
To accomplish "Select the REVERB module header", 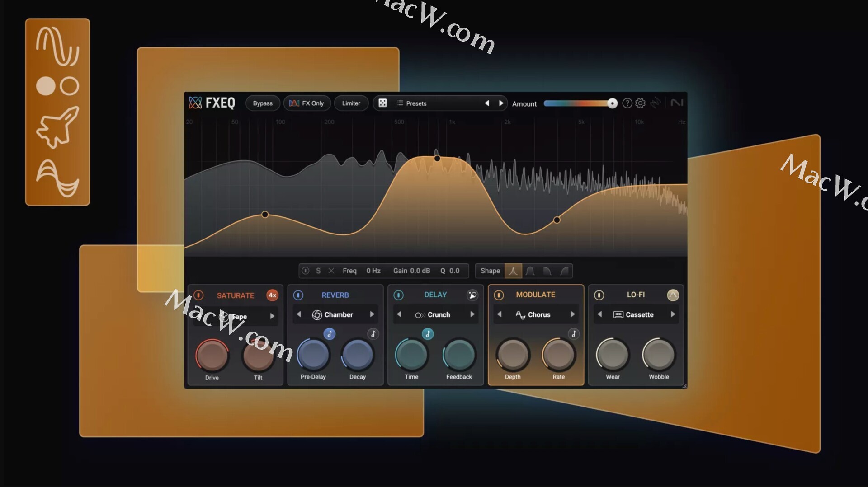I will 335,295.
